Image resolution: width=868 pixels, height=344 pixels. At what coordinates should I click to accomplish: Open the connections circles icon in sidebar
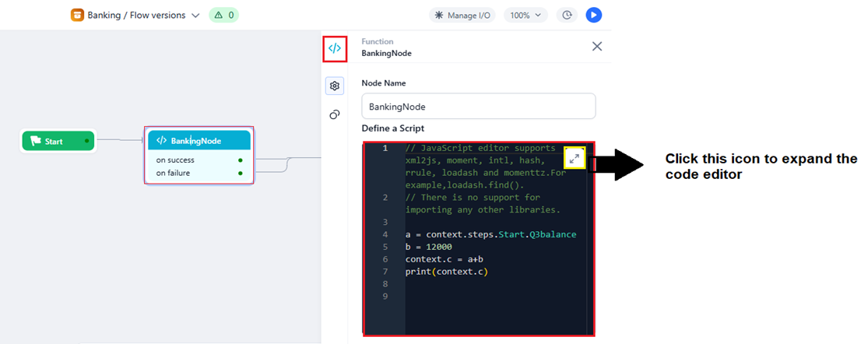(x=335, y=114)
